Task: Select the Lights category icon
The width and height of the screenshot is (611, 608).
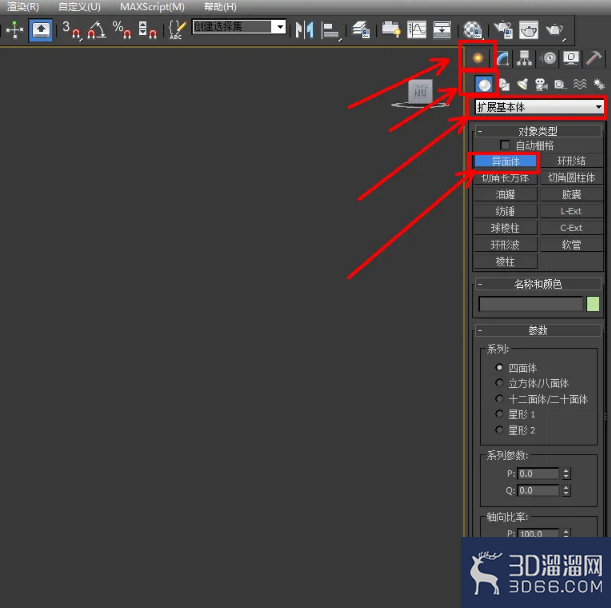Action: pos(522,84)
